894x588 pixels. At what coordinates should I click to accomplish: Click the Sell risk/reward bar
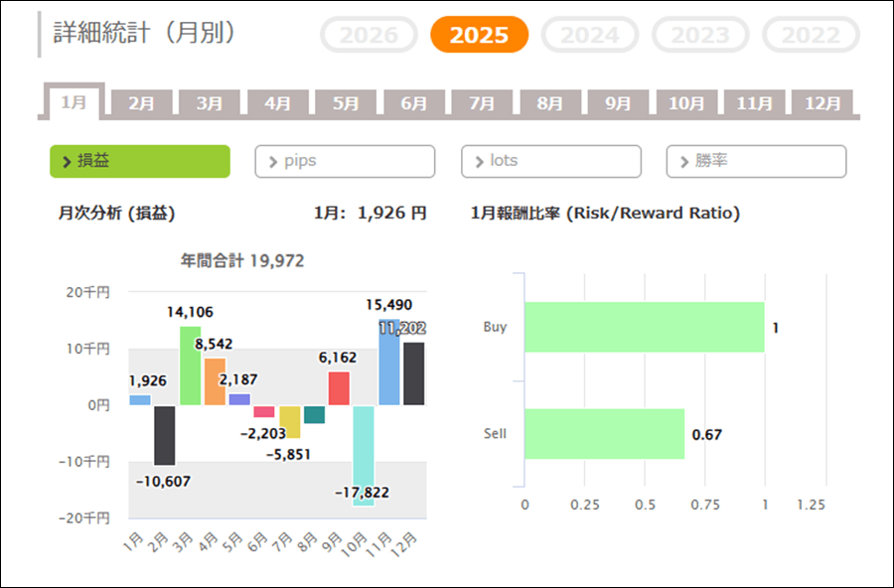(604, 433)
